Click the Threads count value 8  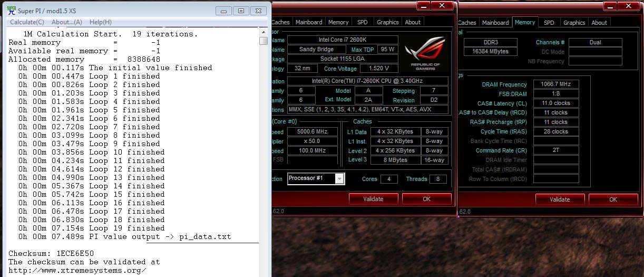pos(438,179)
